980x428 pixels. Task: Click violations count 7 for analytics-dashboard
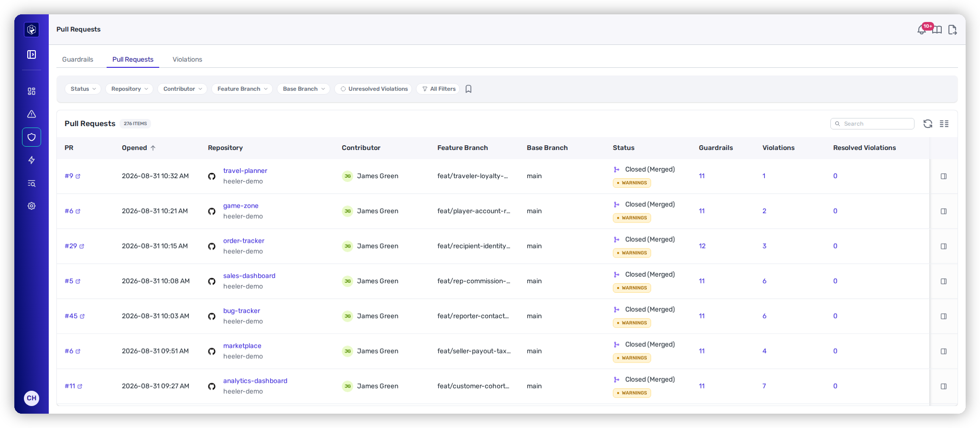[x=764, y=386]
